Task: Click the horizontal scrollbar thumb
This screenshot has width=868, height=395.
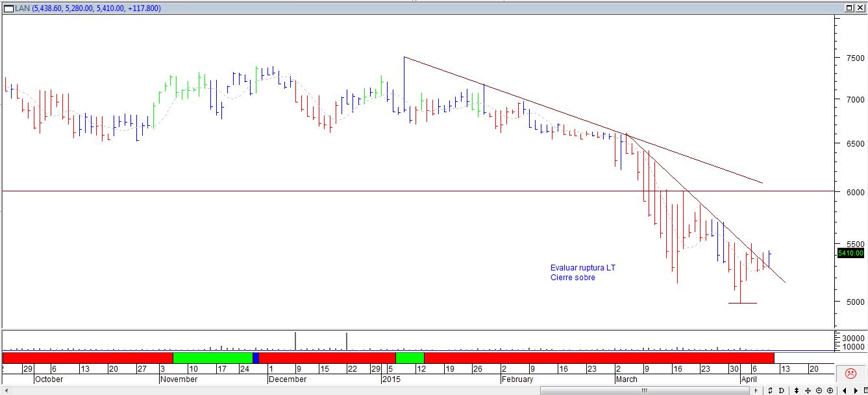Action: tap(645, 390)
